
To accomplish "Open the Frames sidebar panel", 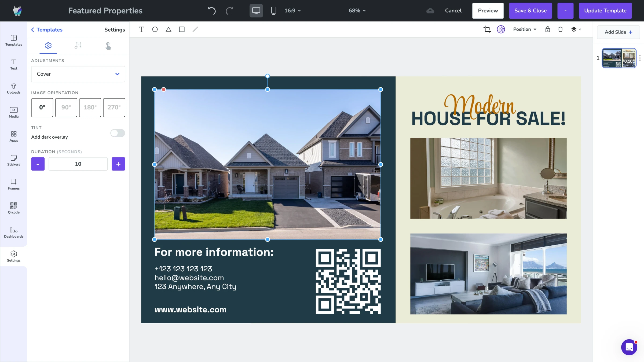I will pos(14,184).
